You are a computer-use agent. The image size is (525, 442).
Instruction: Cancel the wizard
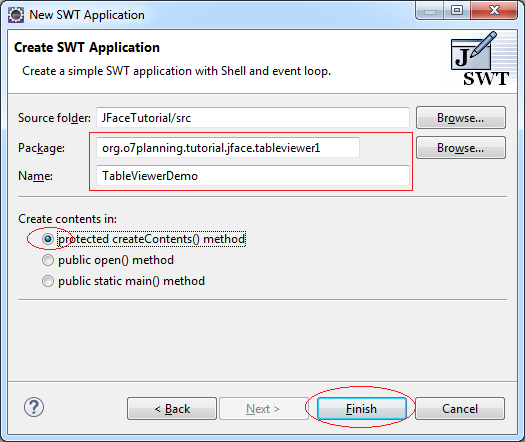tap(460, 409)
